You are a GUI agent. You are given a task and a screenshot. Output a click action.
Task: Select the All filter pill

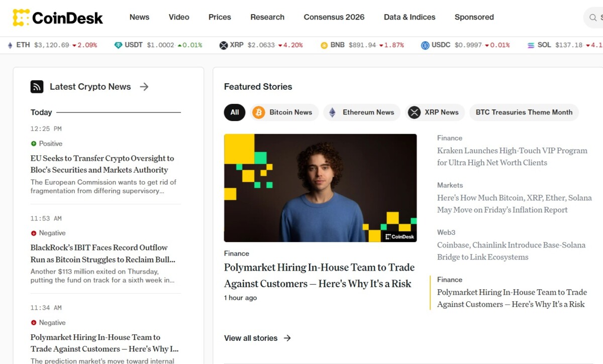coord(235,112)
